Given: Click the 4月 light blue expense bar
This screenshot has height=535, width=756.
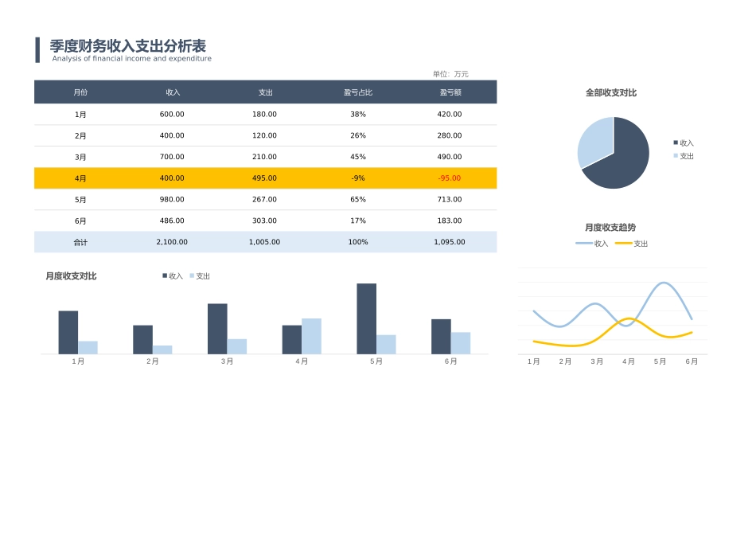Looking at the screenshot, I should 311,336.
